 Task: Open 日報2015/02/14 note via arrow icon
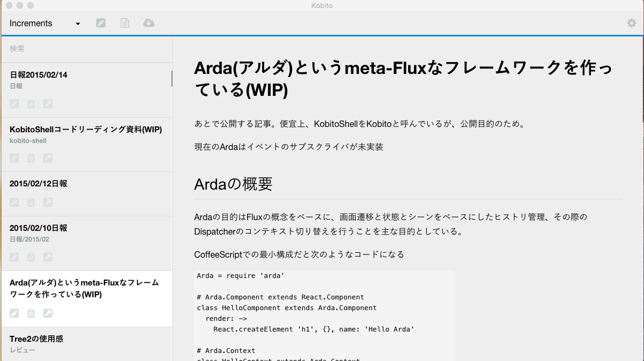coord(48,104)
